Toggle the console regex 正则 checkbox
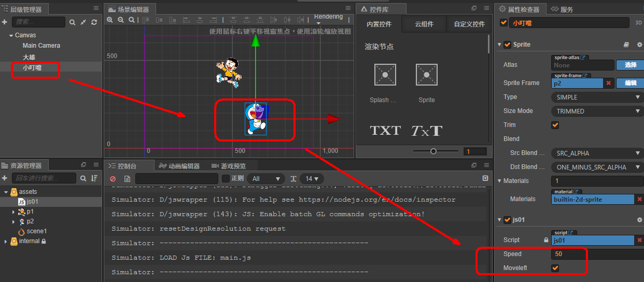The image size is (644, 282). point(226,178)
